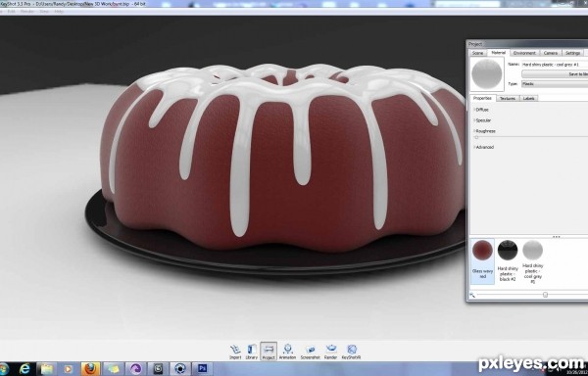
Task: Open Internet Explorer from the taskbar
Action: (24, 369)
